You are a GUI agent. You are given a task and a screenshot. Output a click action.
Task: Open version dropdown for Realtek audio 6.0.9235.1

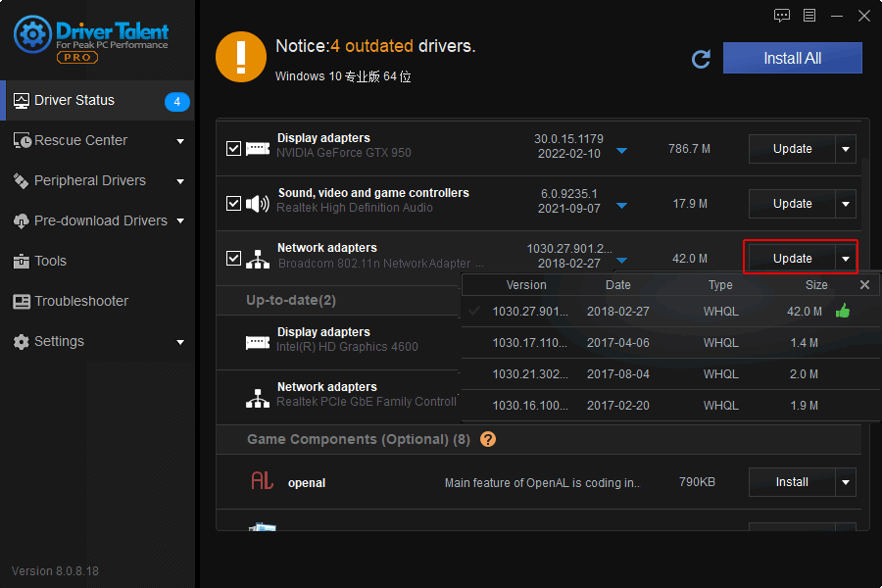point(621,206)
